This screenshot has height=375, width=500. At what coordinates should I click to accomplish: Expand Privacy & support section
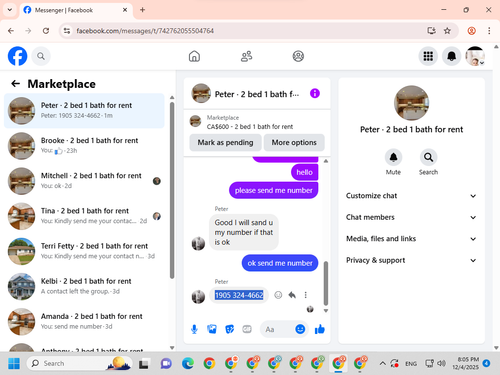411,260
